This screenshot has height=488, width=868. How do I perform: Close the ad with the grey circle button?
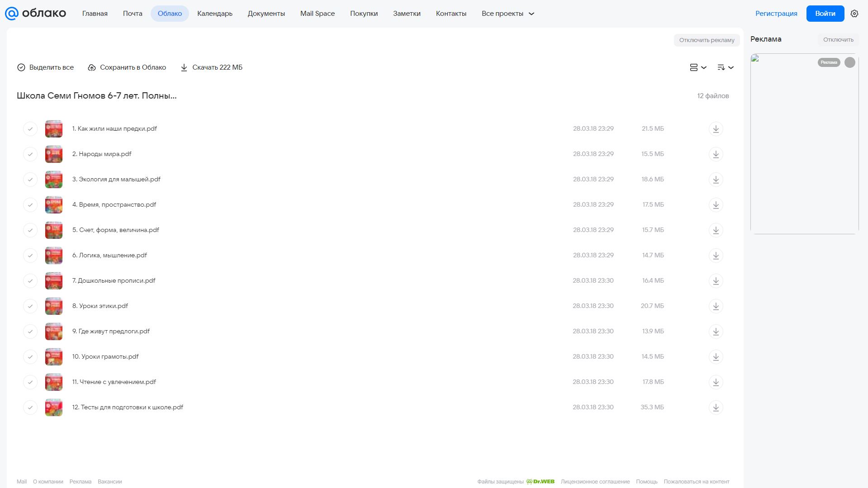pos(849,62)
